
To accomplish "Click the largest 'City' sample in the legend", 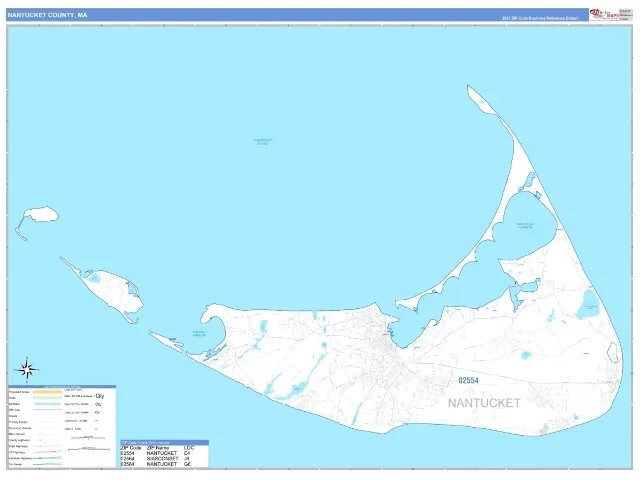I will [99, 396].
